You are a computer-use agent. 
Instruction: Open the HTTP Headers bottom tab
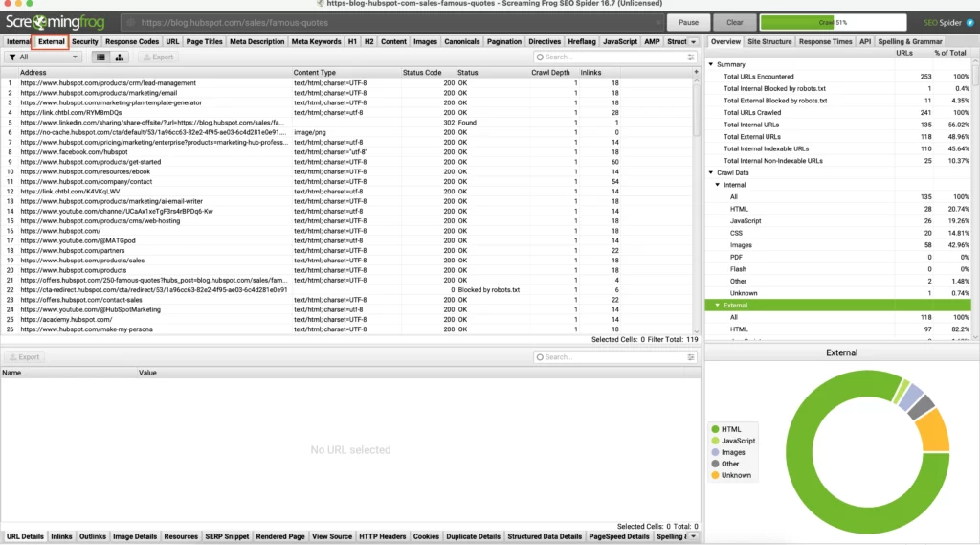[383, 537]
